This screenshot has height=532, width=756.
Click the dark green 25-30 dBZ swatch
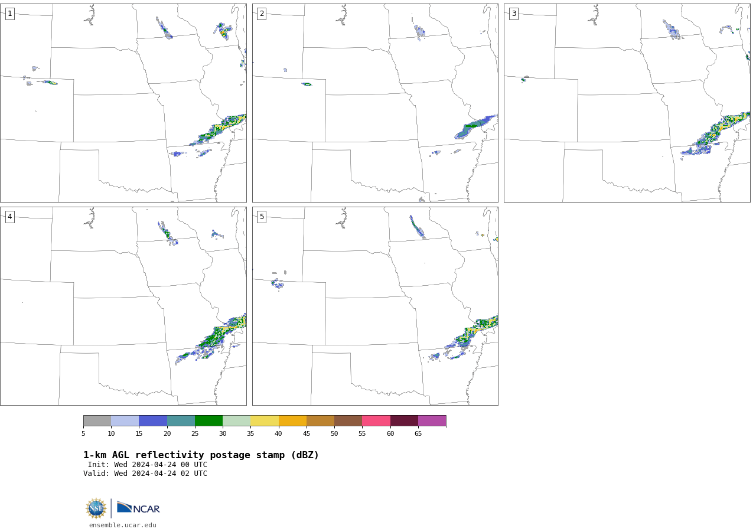208,420
